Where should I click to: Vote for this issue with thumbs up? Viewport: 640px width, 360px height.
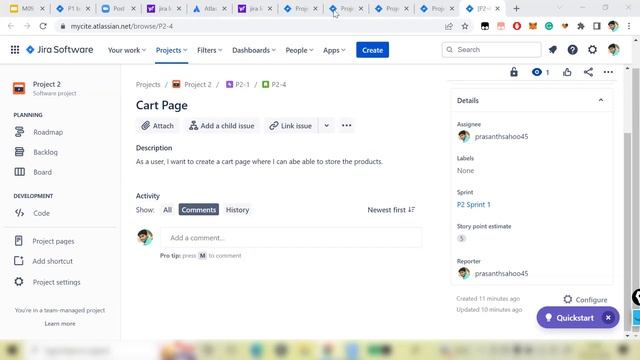pyautogui.click(x=567, y=72)
